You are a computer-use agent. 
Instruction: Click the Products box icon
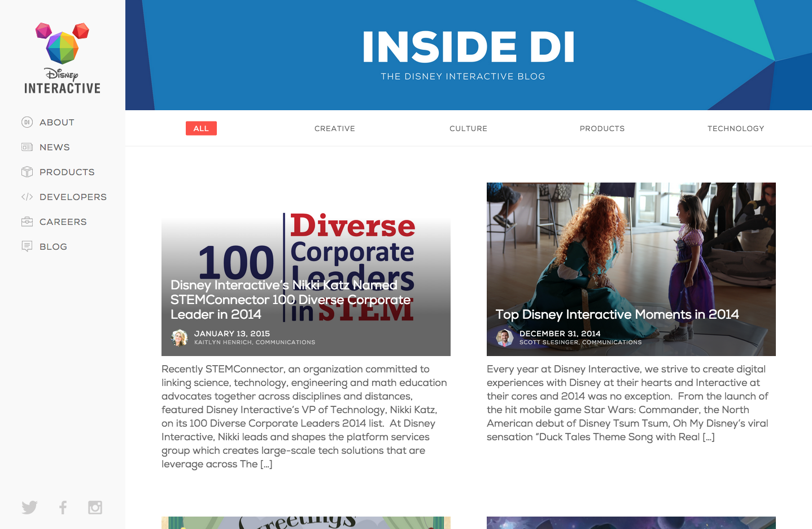pyautogui.click(x=27, y=172)
